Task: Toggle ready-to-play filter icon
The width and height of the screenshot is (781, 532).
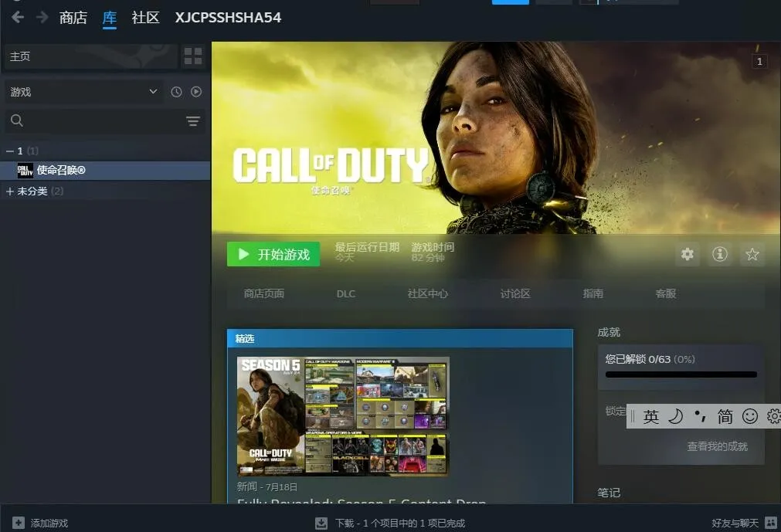Action: pos(196,92)
